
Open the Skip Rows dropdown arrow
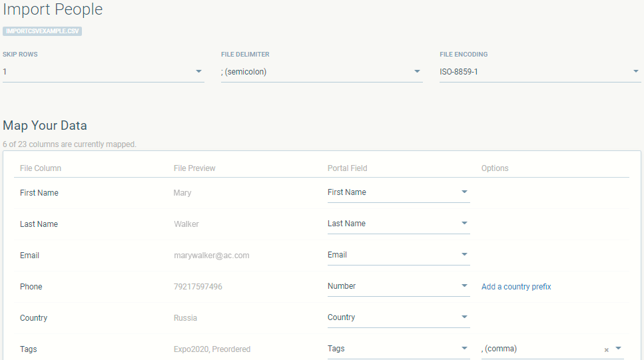[x=198, y=72]
